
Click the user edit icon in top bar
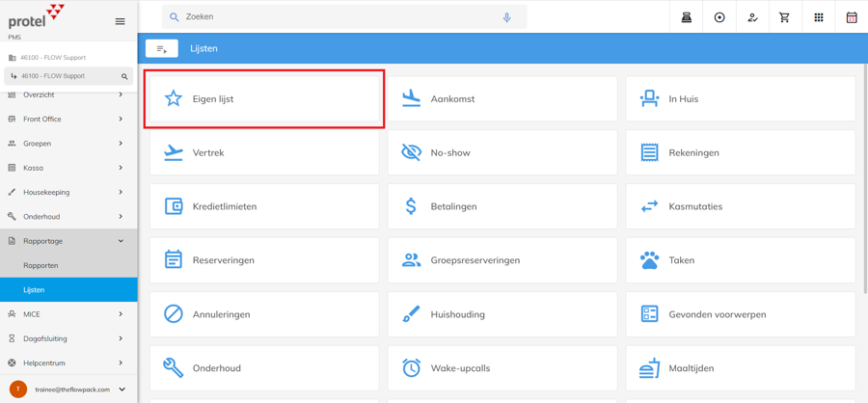pyautogui.click(x=752, y=17)
